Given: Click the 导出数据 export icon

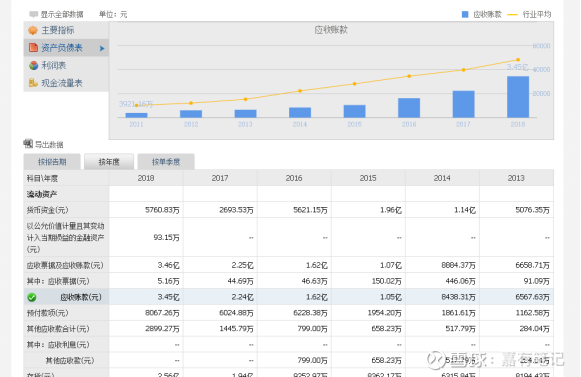Looking at the screenshot, I should point(28,143).
